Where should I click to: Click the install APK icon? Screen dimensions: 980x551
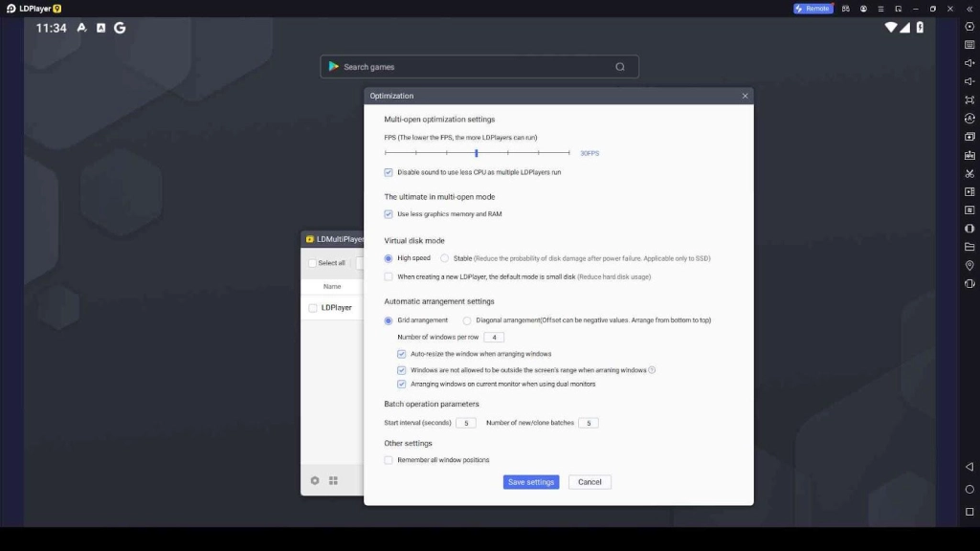click(x=969, y=155)
